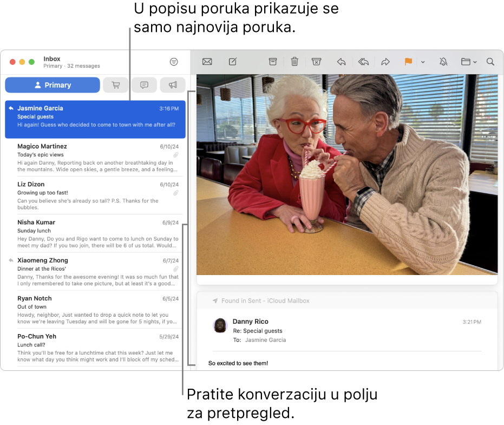
Task: Open Ryan Notch's Out of town email
Action: [x=95, y=310]
